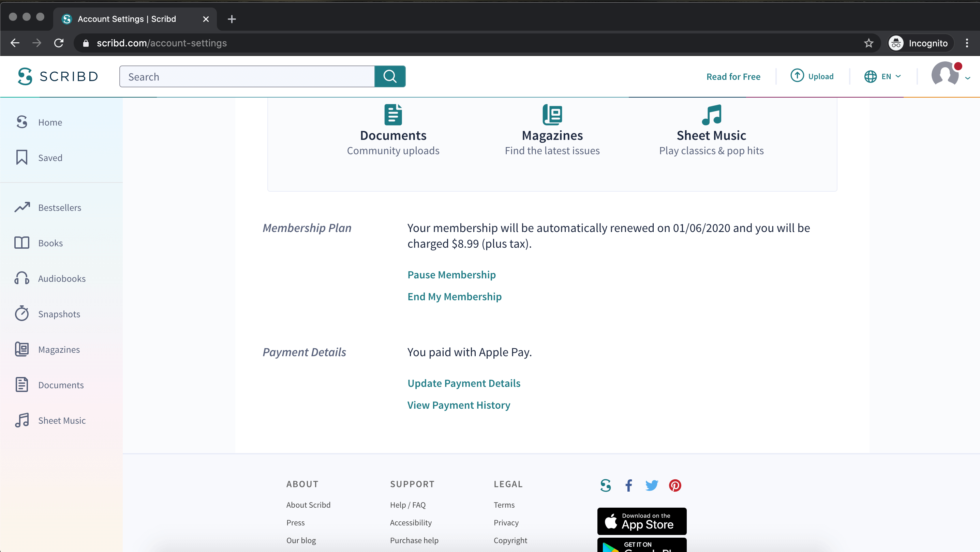Focus the Scribd Search input field

point(247,76)
